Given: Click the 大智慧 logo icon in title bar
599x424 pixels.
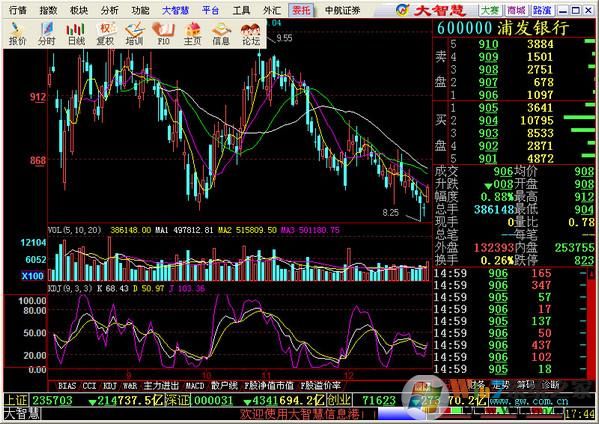Looking at the screenshot, I should click(x=402, y=10).
